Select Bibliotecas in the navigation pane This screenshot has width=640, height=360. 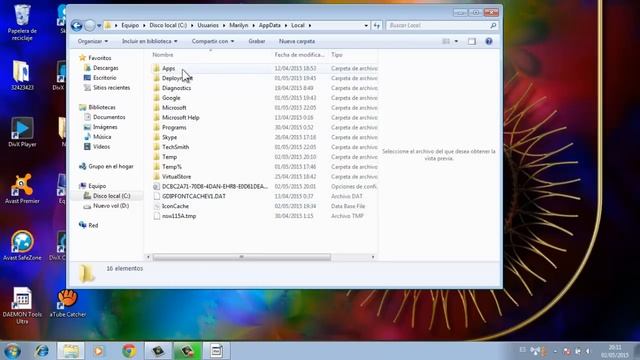(102, 107)
